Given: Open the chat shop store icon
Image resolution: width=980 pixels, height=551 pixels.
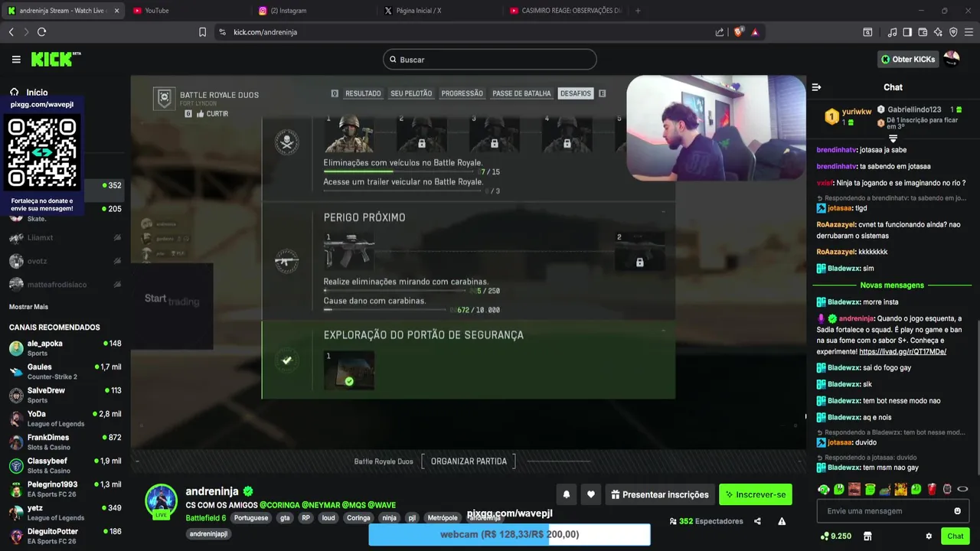Looking at the screenshot, I should 867,536.
